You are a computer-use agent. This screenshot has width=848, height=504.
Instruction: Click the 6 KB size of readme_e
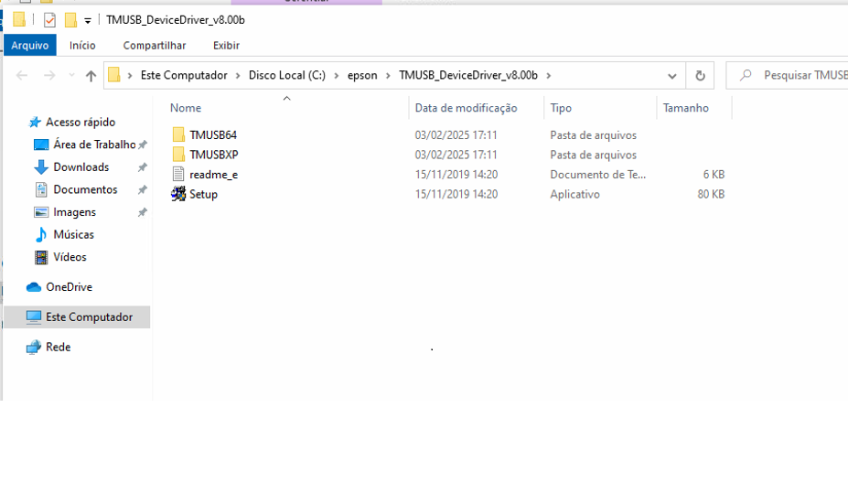coord(714,175)
